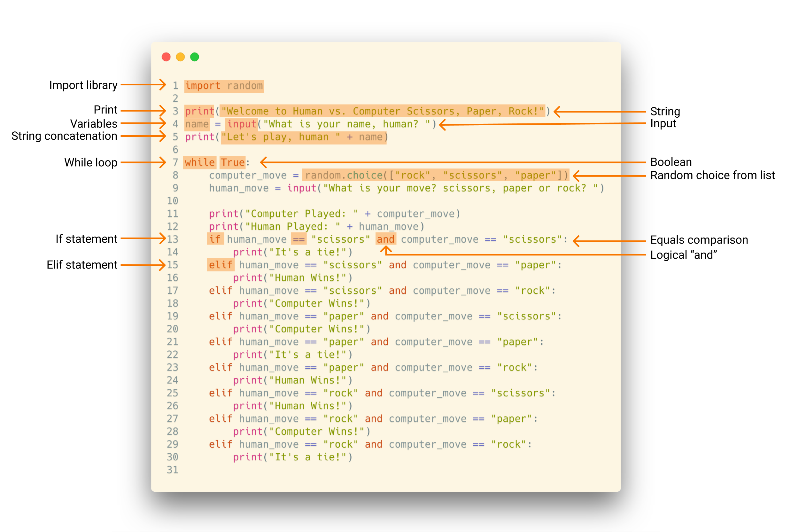Click the highlighted random.choice call
791x532 pixels.
[x=435, y=175]
